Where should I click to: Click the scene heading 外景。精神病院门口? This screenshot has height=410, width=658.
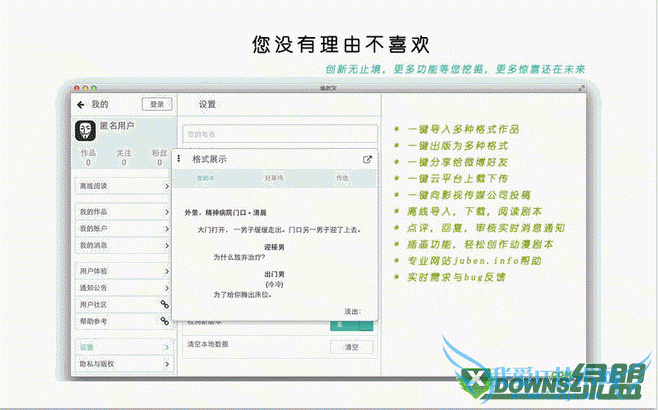click(x=225, y=213)
